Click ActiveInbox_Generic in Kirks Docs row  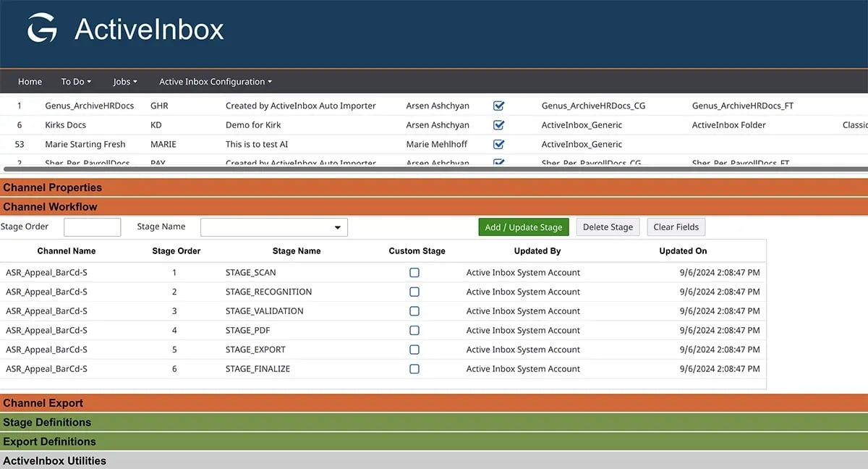pyautogui.click(x=582, y=125)
